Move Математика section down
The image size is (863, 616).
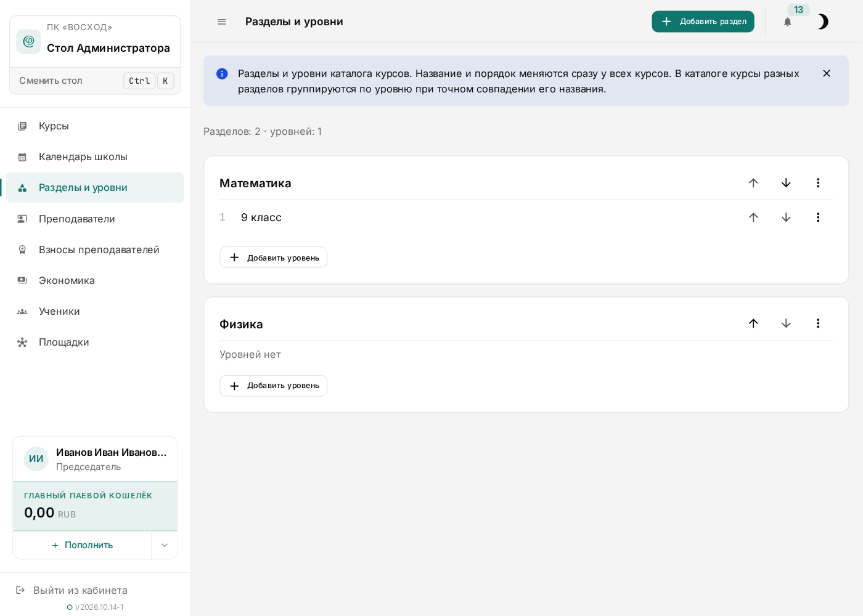tap(786, 183)
